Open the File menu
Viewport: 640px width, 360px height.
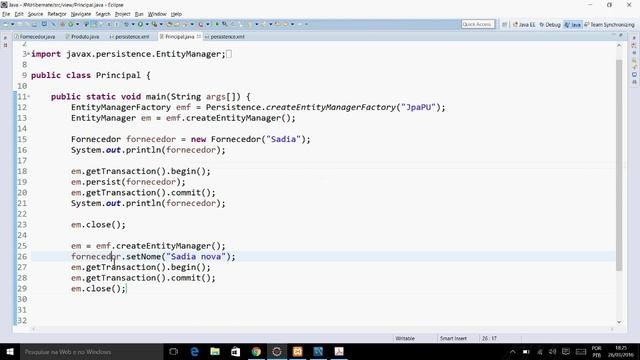[6, 14]
